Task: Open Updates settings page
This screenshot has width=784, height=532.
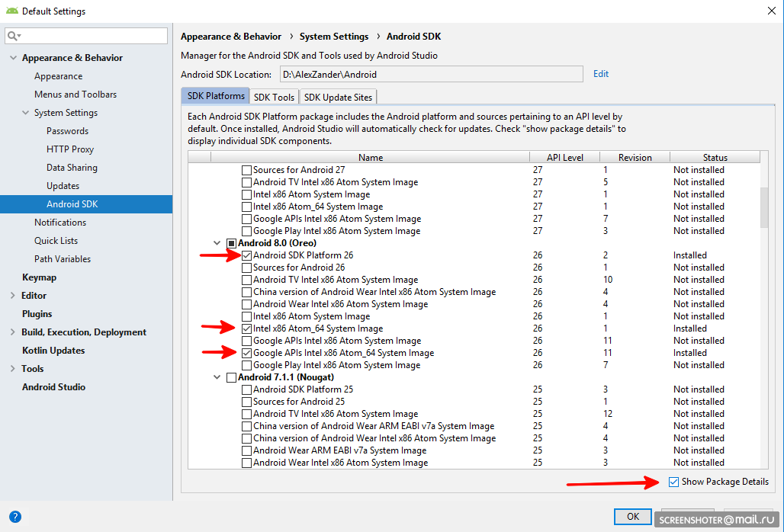Action: [63, 186]
